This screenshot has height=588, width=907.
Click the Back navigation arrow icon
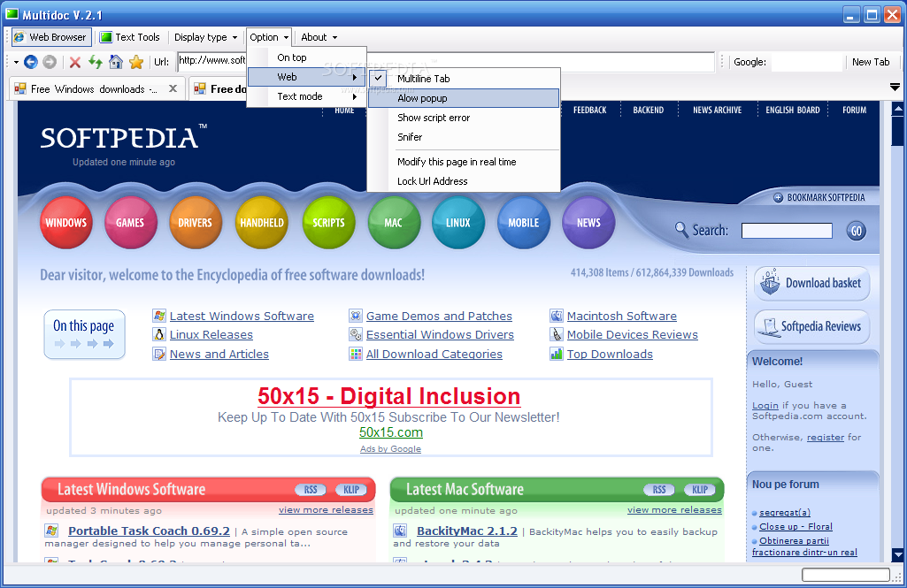tap(31, 61)
